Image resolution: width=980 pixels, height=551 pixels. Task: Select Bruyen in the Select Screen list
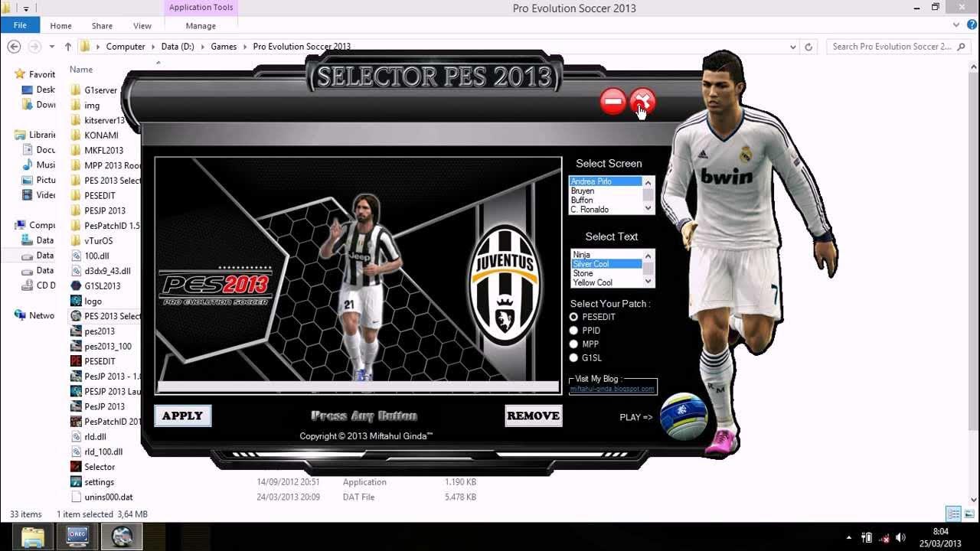pyautogui.click(x=606, y=191)
